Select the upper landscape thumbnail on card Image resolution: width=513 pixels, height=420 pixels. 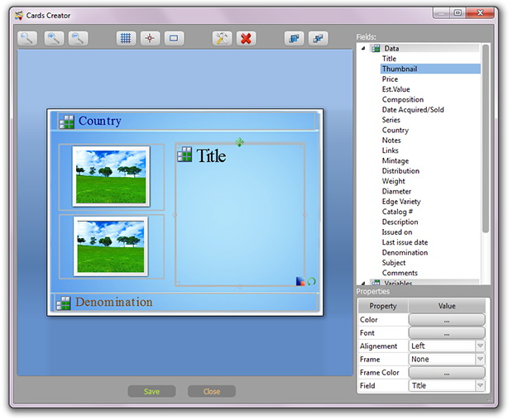point(111,176)
